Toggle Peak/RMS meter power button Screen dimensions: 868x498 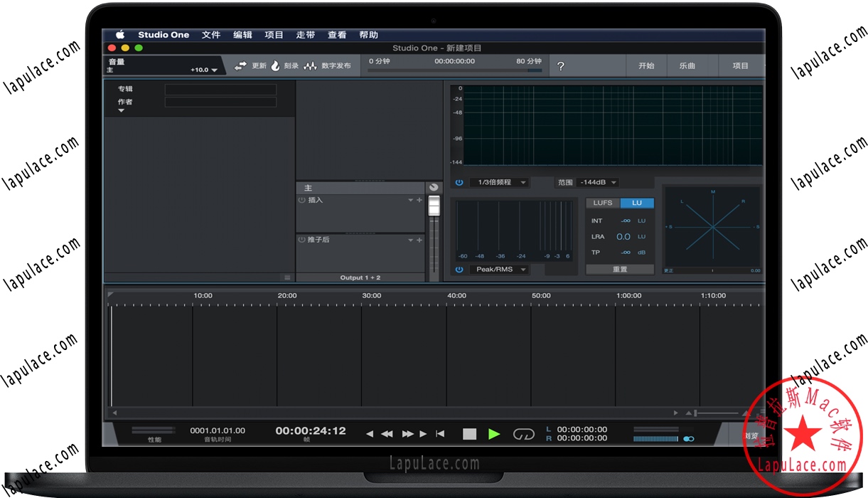click(x=459, y=270)
